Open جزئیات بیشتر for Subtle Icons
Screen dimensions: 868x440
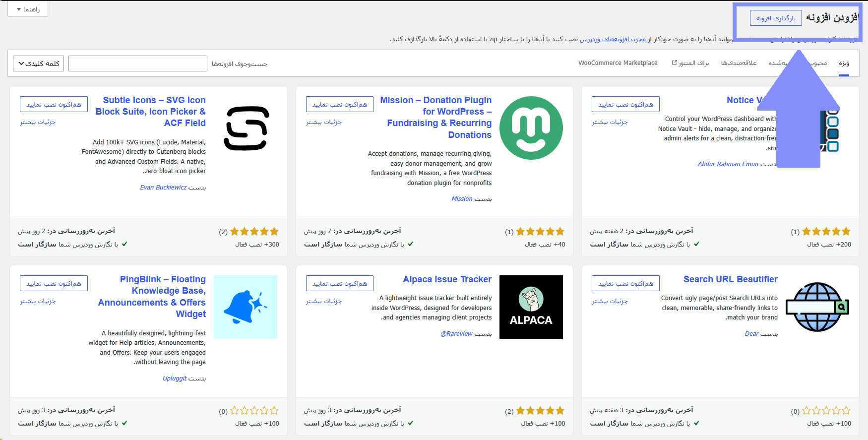38,122
